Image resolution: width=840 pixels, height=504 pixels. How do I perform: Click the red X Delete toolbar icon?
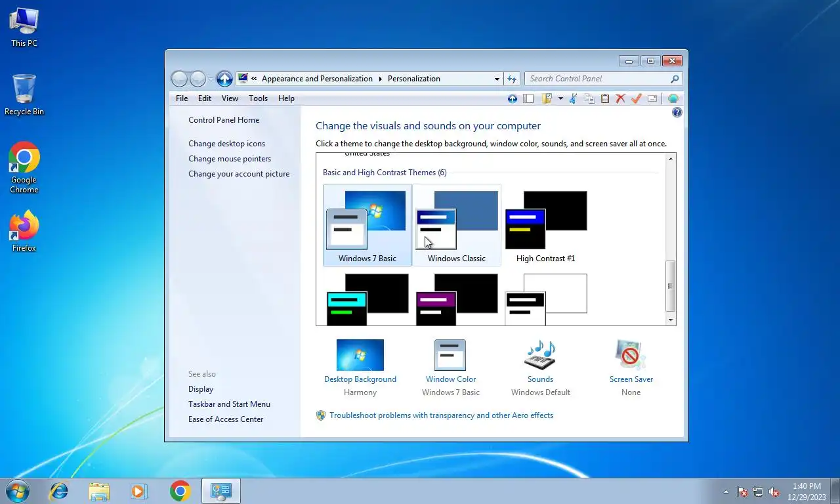point(620,98)
